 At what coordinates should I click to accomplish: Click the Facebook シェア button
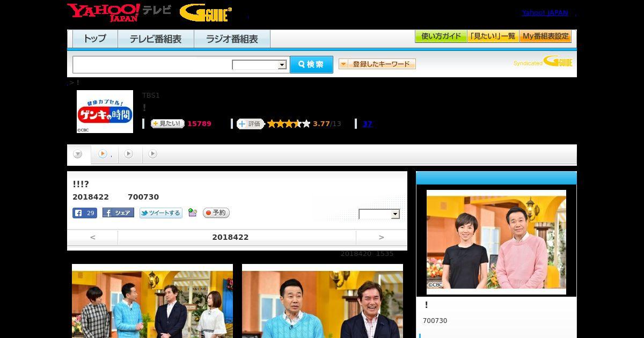point(118,213)
